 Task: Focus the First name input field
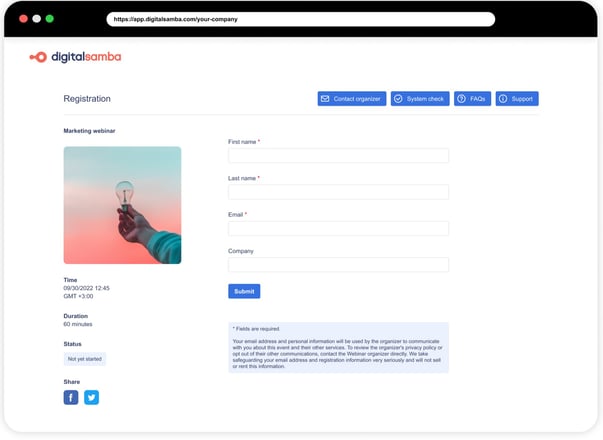click(x=338, y=156)
